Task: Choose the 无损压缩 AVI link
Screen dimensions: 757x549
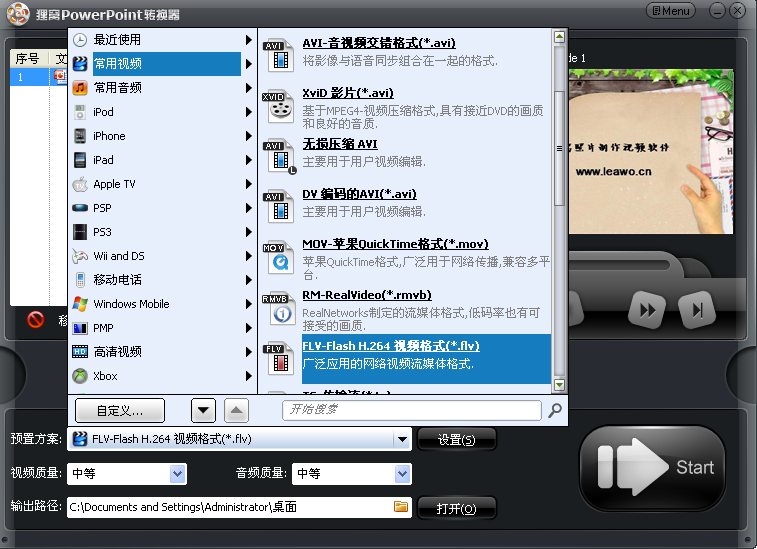Action: pos(340,144)
